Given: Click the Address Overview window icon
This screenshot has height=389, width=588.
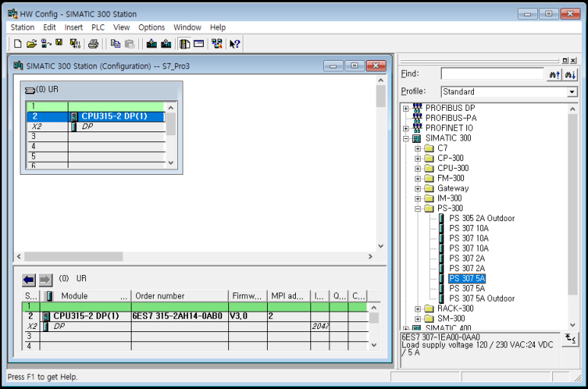Looking at the screenshot, I should click(199, 44).
